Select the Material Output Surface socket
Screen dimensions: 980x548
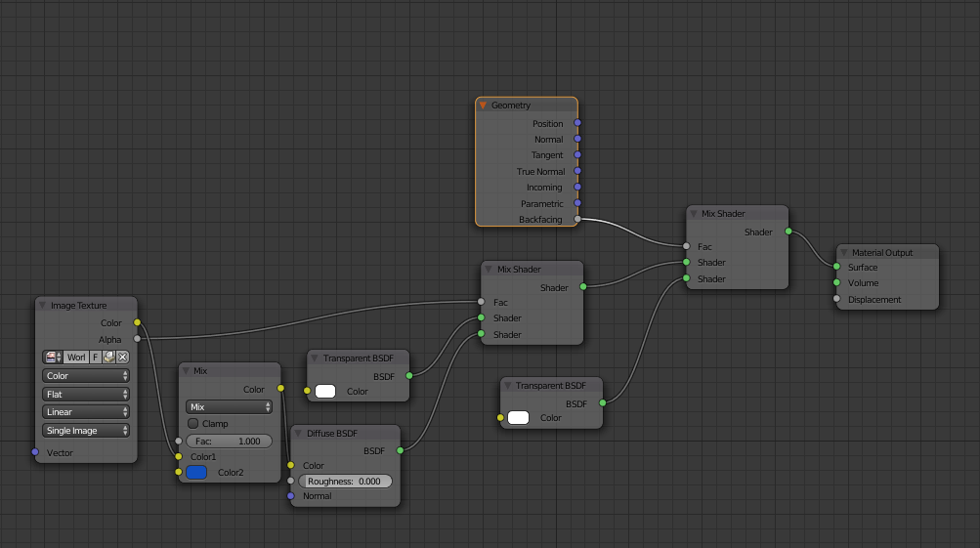837,267
